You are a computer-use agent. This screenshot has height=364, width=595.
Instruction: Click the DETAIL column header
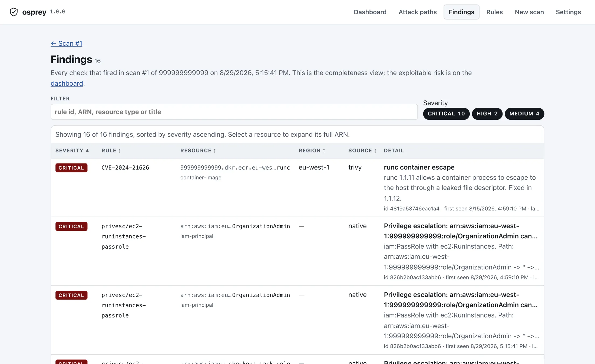[394, 151]
